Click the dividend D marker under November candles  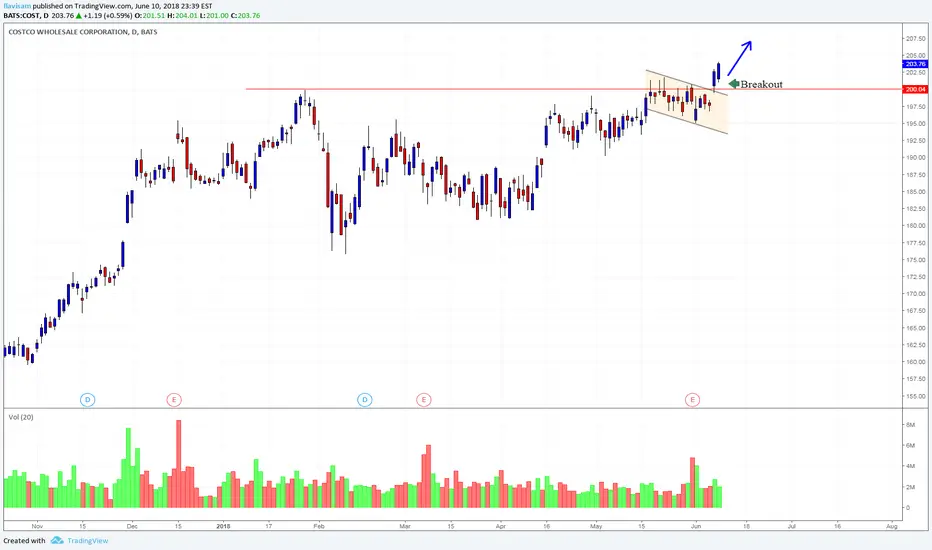click(87, 400)
